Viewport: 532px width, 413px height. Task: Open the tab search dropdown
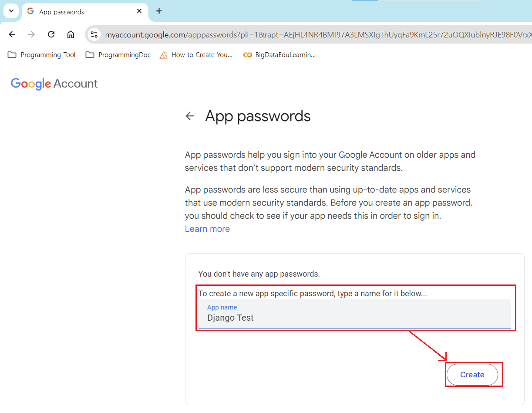coord(11,11)
